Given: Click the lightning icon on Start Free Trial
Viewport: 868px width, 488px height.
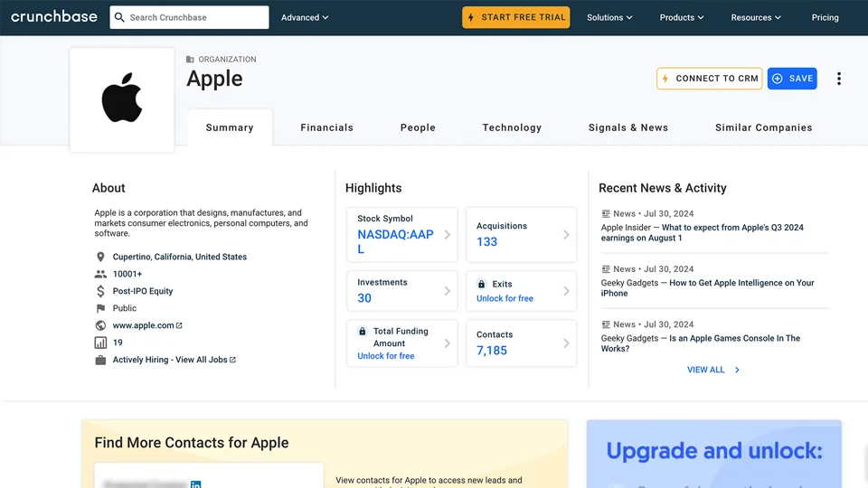Looking at the screenshot, I should 471,18.
